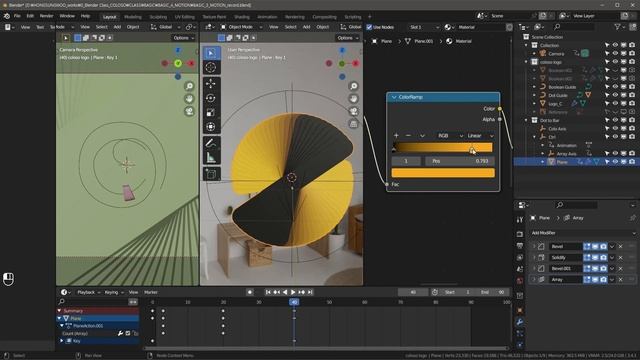Open the ColorRamp stop orange color swatch

443,173
